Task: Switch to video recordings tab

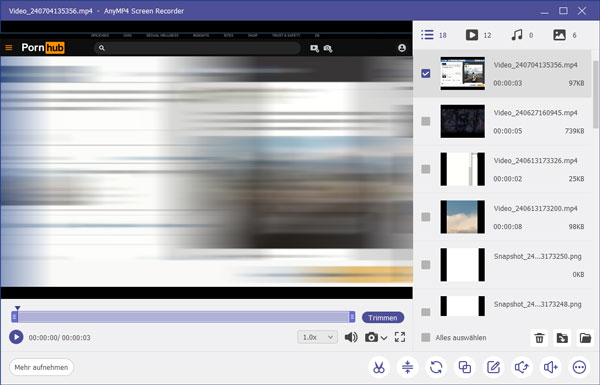Action: 478,35
